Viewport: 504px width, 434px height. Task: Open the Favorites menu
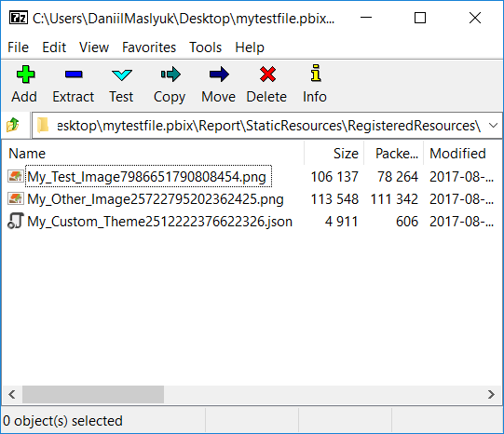pyautogui.click(x=149, y=47)
